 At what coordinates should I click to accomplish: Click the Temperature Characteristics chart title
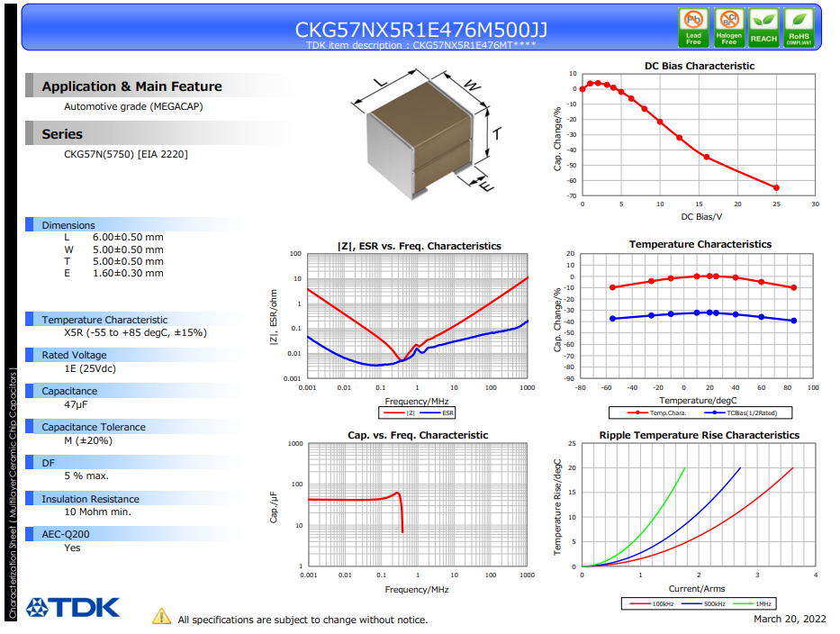[x=700, y=244]
